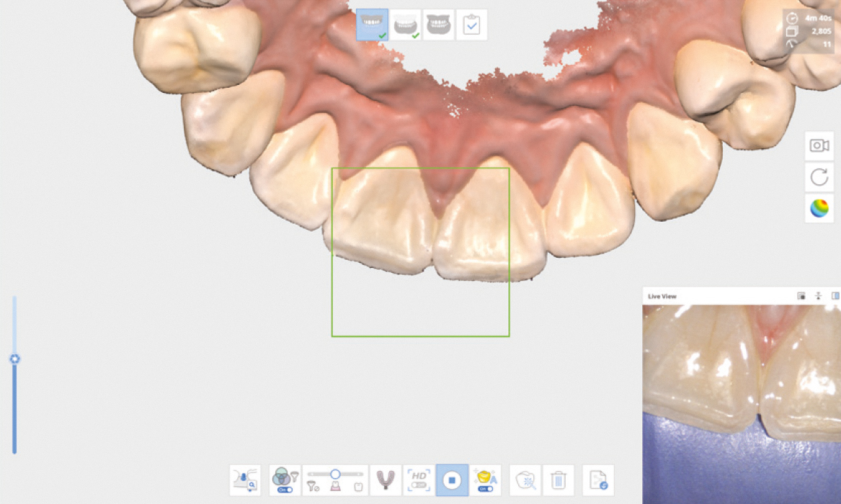Click the tooth-only filter icon
Viewport: 841px width, 504px height.
(x=358, y=487)
